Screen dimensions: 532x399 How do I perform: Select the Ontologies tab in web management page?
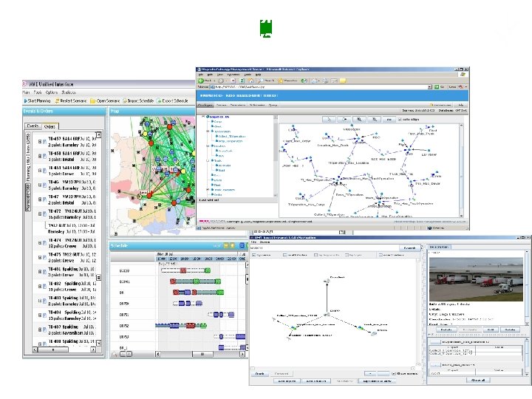click(205, 105)
